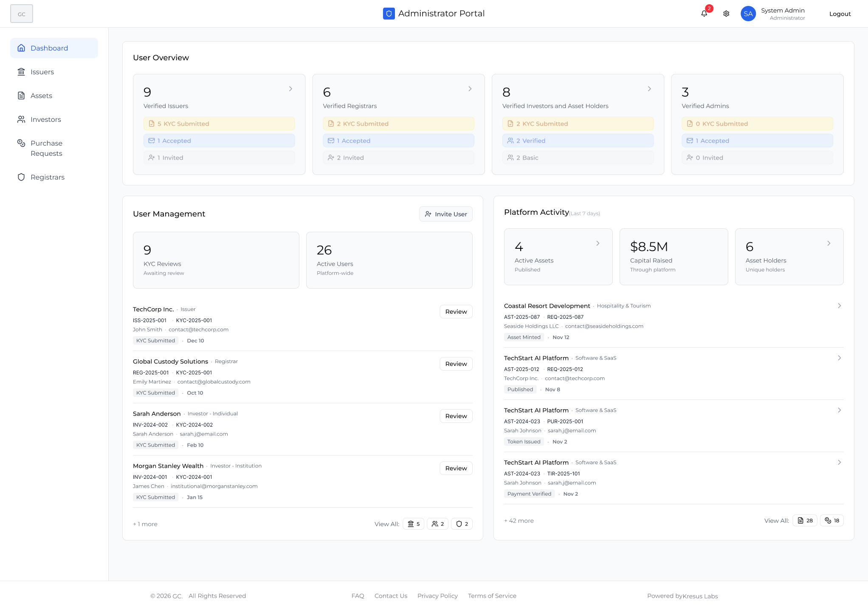Open the notifications bell with 2 alerts
Viewport: 868px width, 610px height.
[x=704, y=14]
